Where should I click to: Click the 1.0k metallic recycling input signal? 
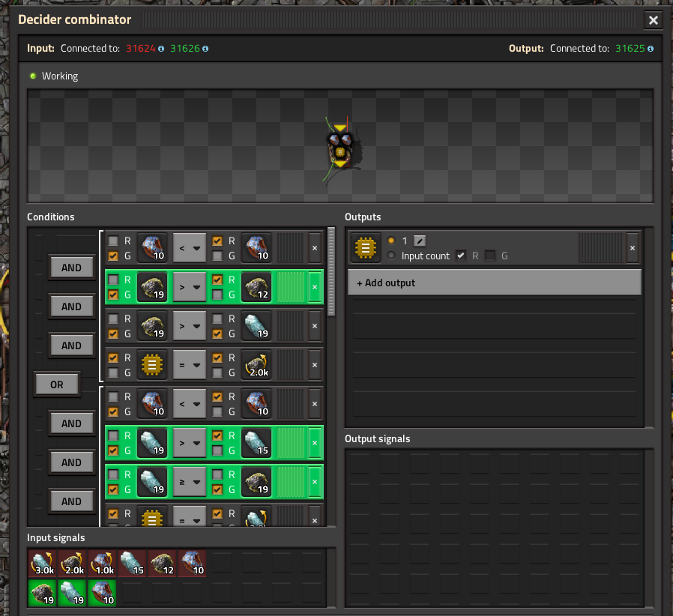[x=103, y=564]
